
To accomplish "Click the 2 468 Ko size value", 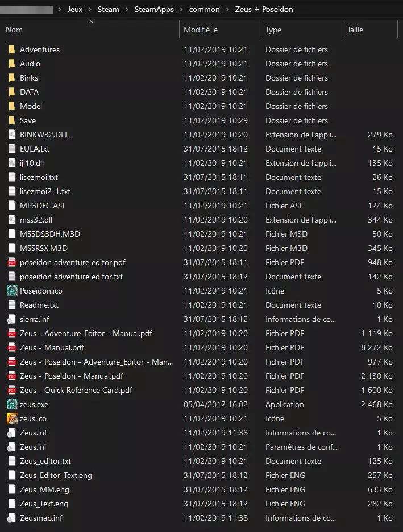I will click(376, 404).
